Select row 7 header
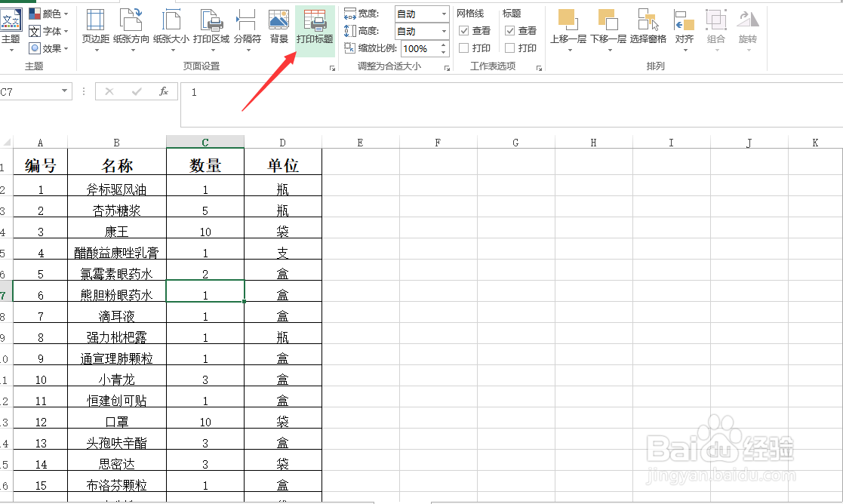843x504 pixels. click(5, 291)
